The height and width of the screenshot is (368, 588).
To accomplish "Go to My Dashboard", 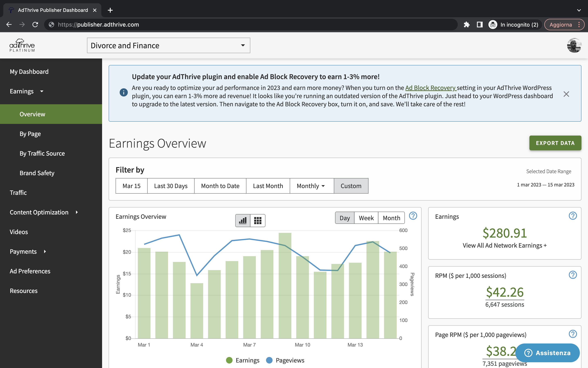I will click(29, 72).
